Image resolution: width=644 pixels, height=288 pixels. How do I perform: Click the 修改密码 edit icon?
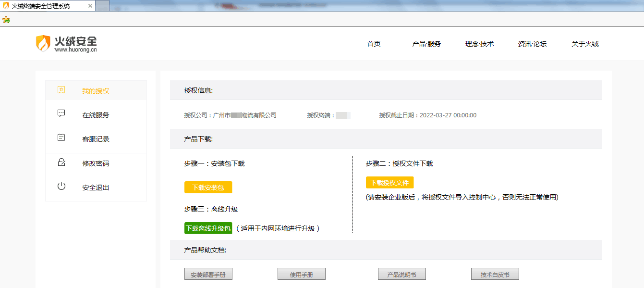click(x=61, y=162)
